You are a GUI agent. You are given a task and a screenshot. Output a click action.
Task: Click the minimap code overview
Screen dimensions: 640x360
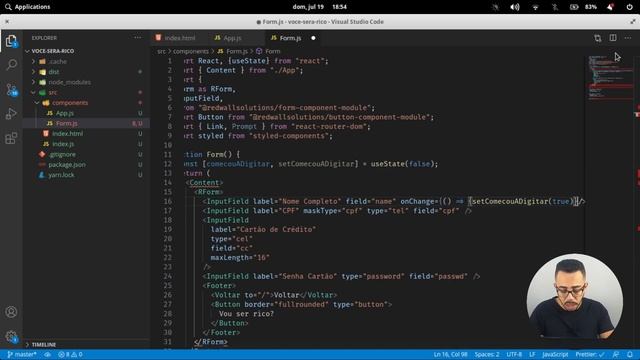[610, 78]
